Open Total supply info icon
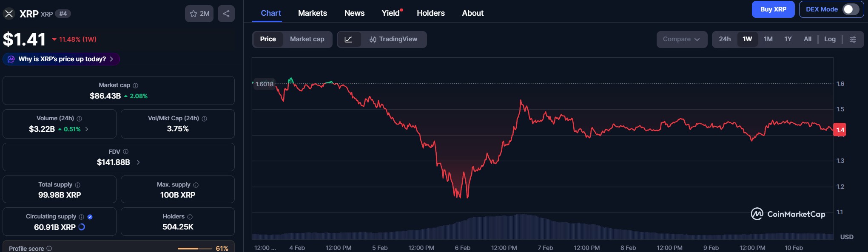This screenshot has width=868, height=252. [x=77, y=185]
